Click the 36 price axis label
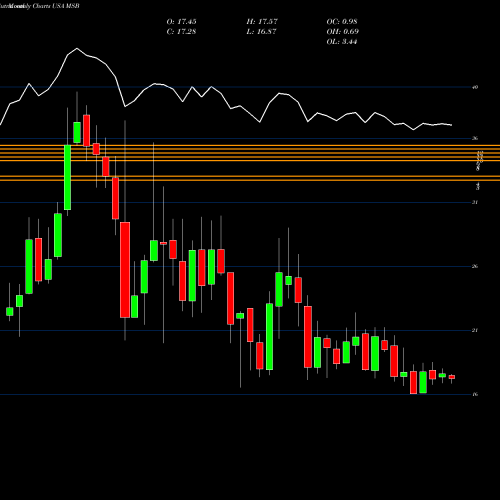The image size is (500, 500). 475,138
